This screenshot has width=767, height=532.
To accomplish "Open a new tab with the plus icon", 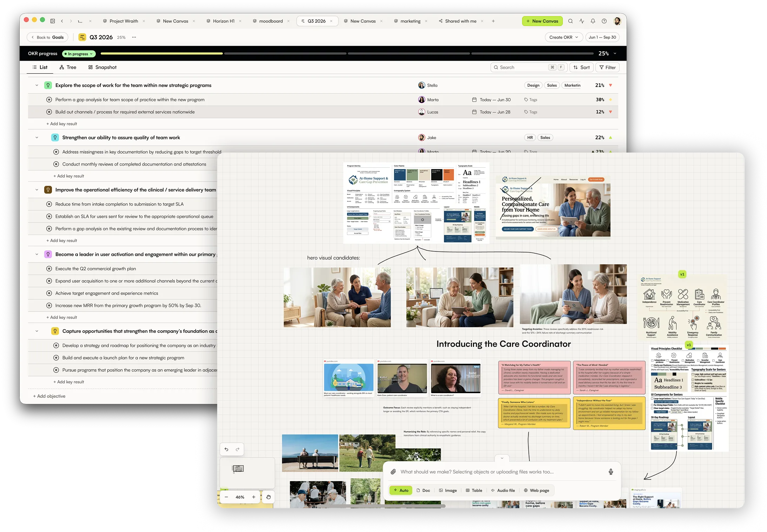I will tap(493, 21).
